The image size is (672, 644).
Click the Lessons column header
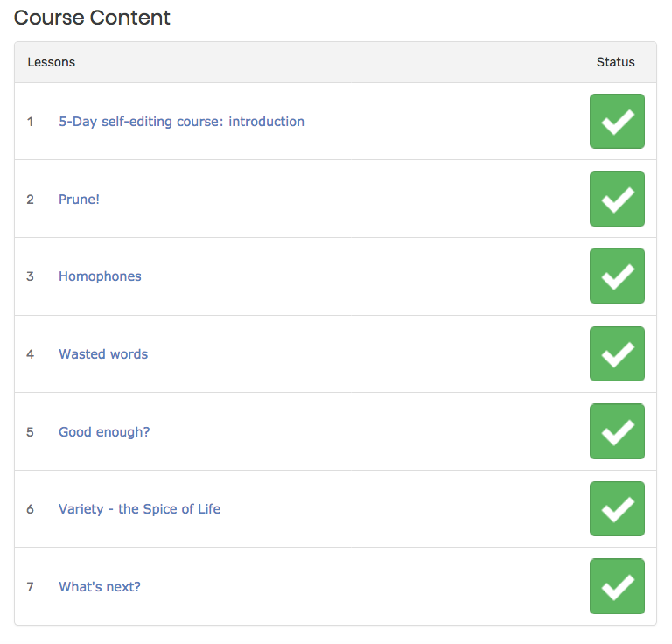[52, 62]
